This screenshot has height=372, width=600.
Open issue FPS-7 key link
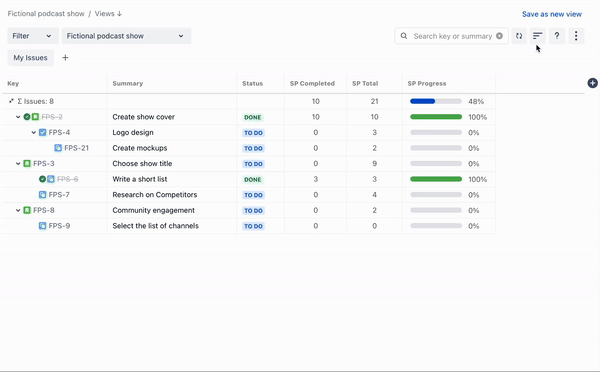[59, 194]
